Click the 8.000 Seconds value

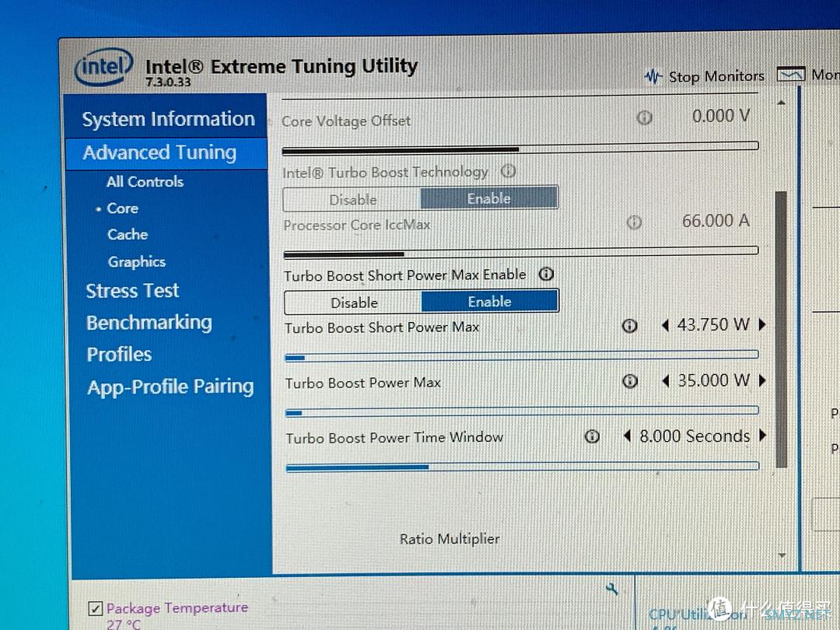click(x=695, y=436)
